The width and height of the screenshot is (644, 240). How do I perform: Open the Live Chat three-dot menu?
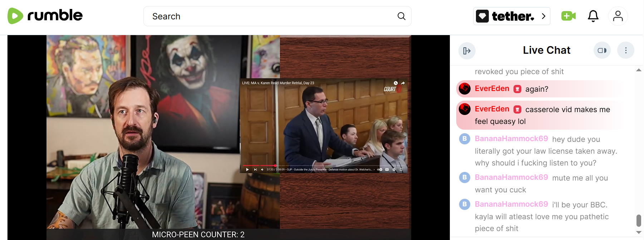click(626, 51)
